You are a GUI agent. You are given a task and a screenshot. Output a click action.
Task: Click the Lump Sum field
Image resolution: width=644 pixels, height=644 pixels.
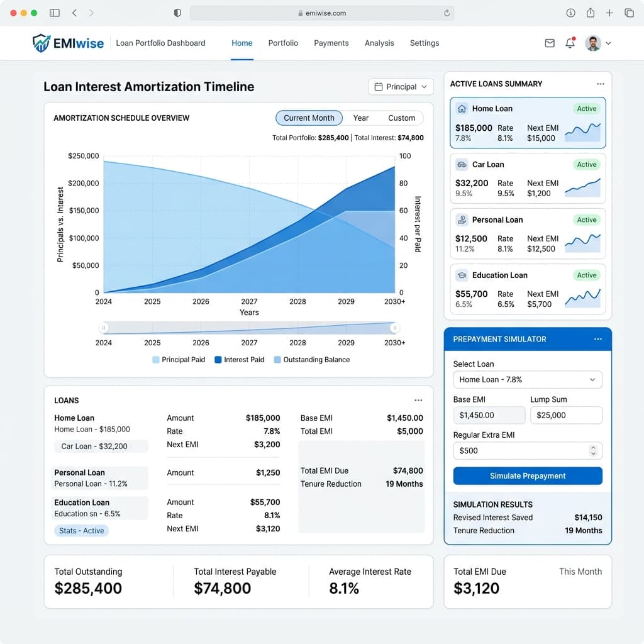click(566, 415)
